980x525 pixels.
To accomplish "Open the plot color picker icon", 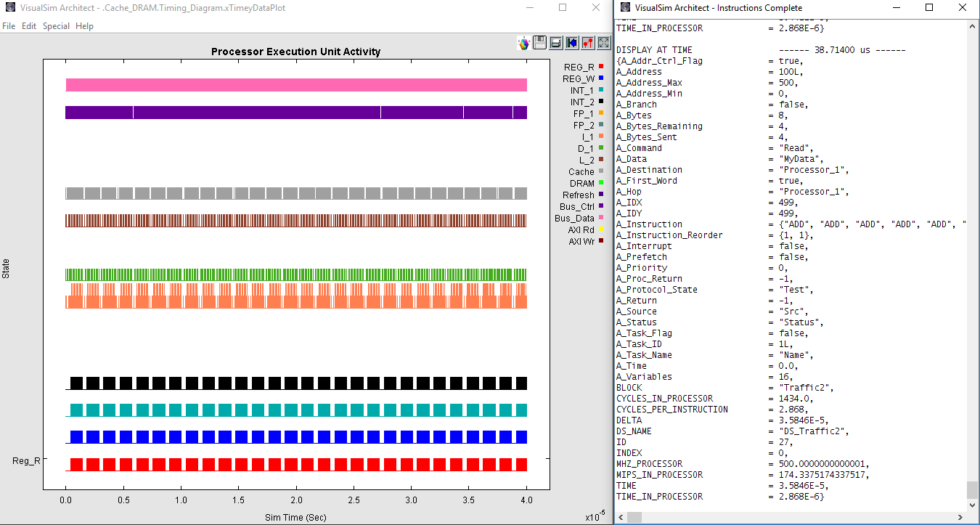I will click(x=523, y=43).
